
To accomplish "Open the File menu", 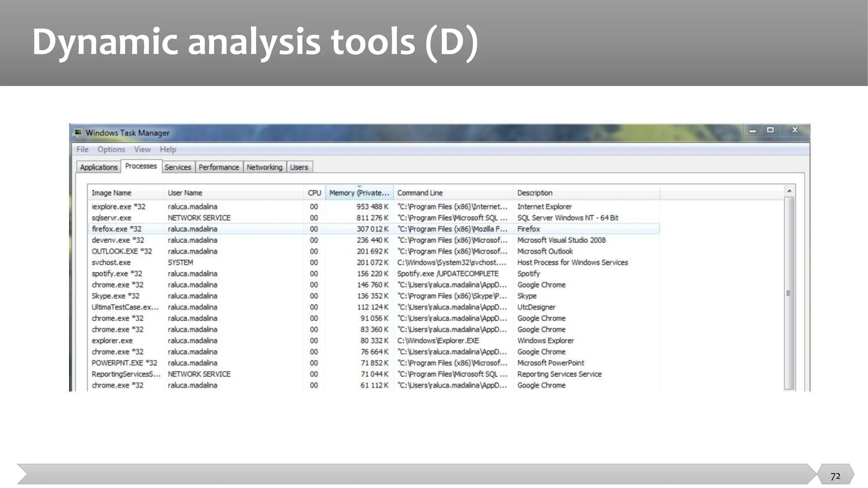I will tap(82, 149).
